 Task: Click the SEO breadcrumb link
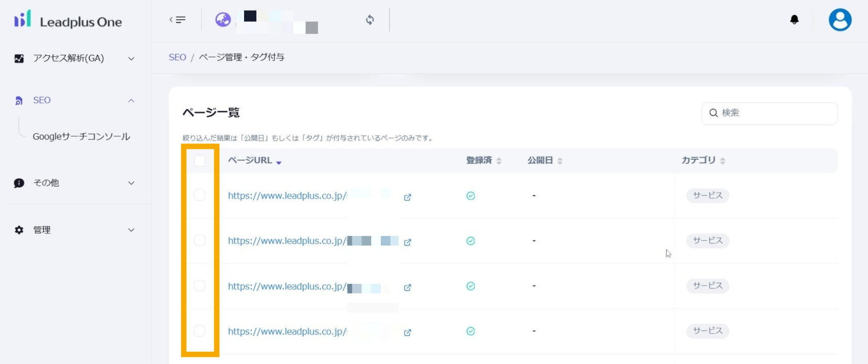177,57
